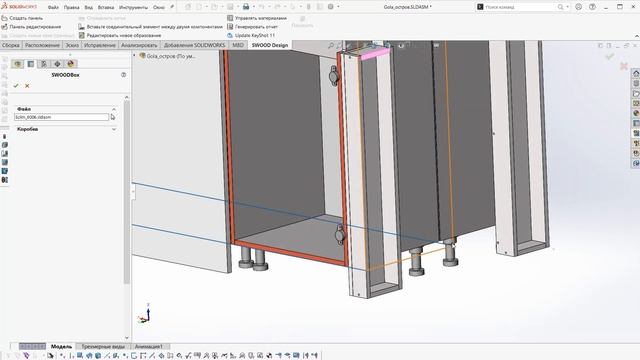Cancel with viewport corner red X

(624, 66)
